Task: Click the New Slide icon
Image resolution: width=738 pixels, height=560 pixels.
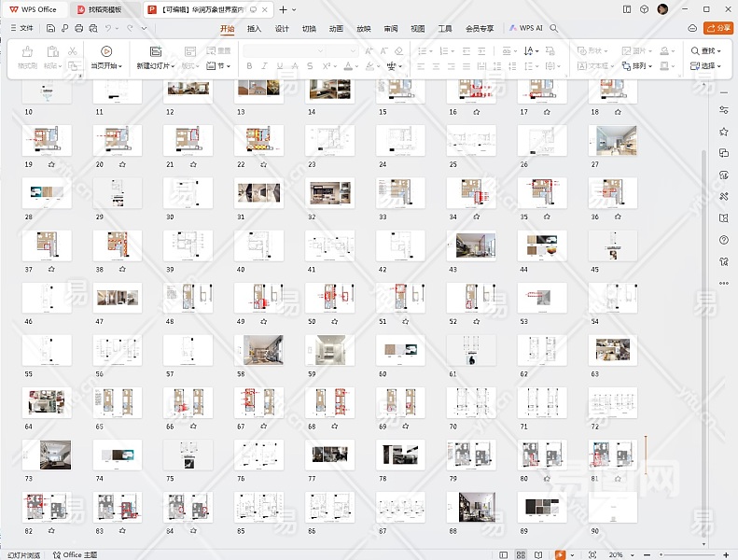Action: [155, 51]
